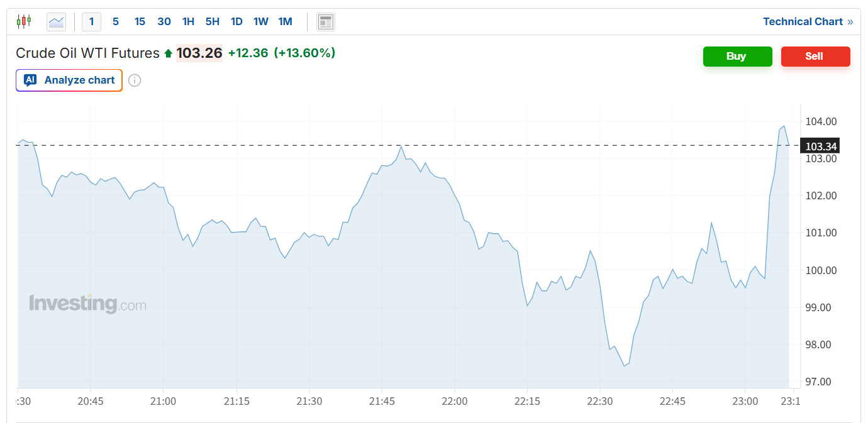Click the green up arrow by price
The height and width of the screenshot is (423, 868).
168,53
